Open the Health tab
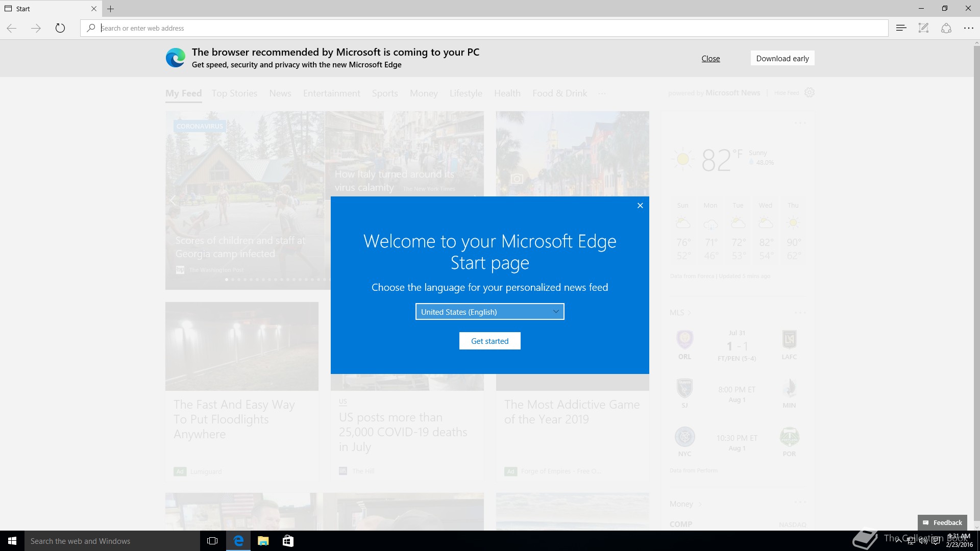The width and height of the screenshot is (980, 551). pyautogui.click(x=507, y=93)
